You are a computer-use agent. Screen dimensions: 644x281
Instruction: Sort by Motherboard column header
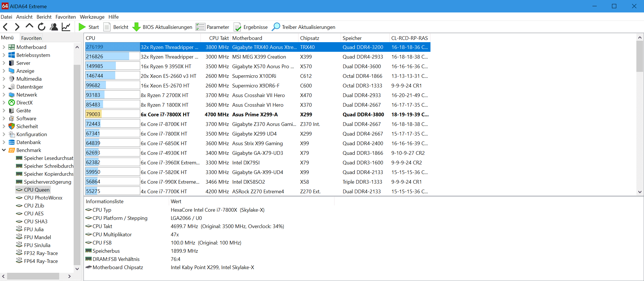click(x=265, y=38)
